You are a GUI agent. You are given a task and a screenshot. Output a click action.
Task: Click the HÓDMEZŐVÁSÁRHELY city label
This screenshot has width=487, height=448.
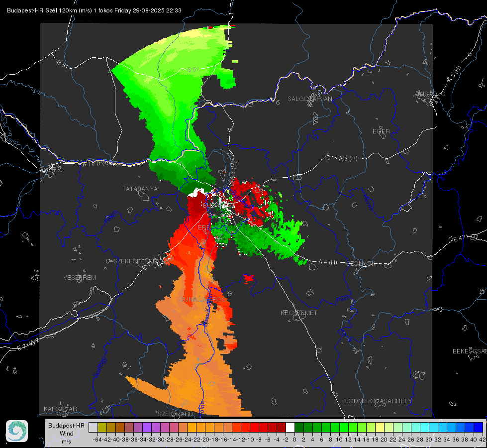tap(378, 401)
